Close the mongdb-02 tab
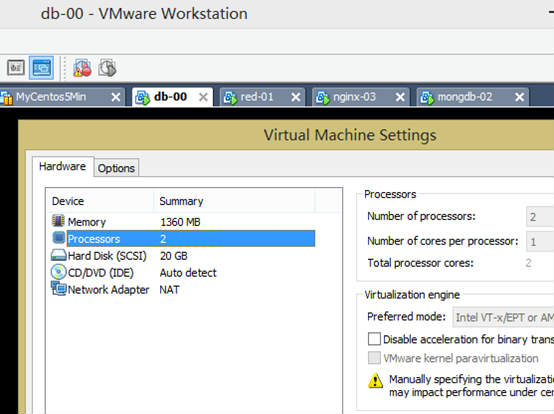 (519, 97)
